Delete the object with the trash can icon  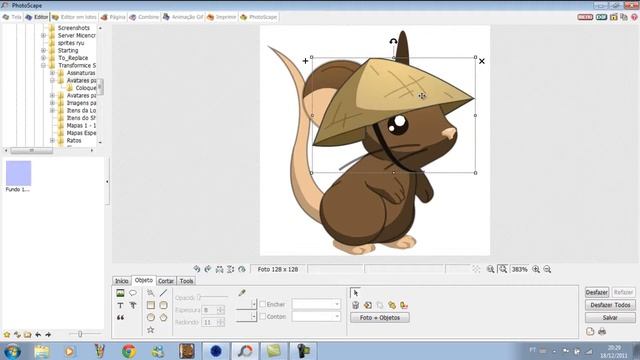[x=356, y=305]
